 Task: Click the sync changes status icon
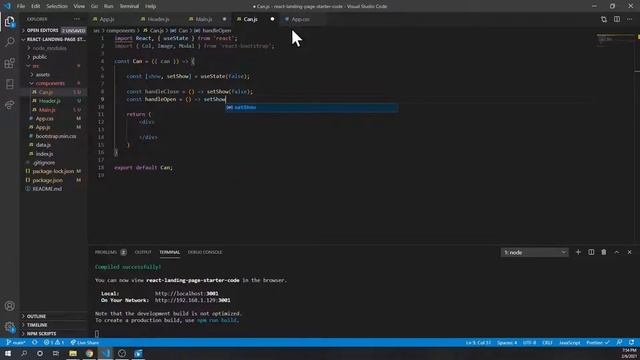[35, 342]
